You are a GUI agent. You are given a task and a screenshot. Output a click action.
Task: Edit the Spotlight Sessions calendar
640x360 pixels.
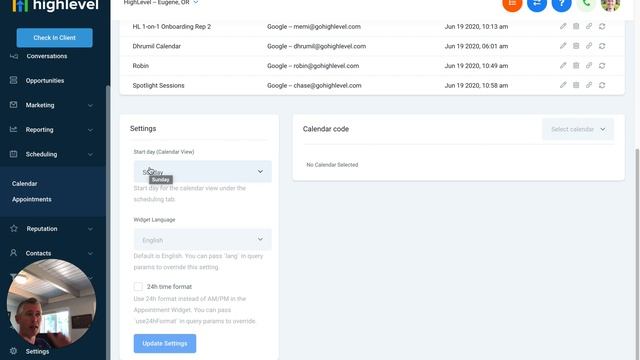coord(563,85)
